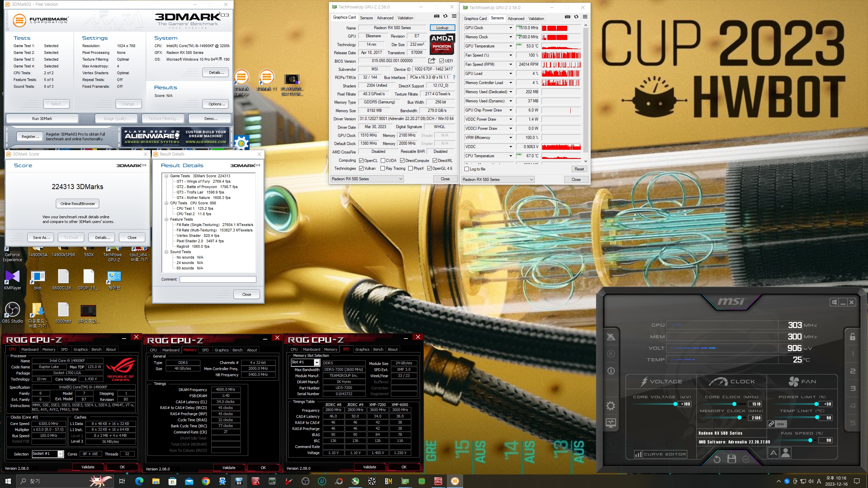Toggle UEFI checkbox in GPU-Z
868x488 pixels.
pyautogui.click(x=441, y=61)
